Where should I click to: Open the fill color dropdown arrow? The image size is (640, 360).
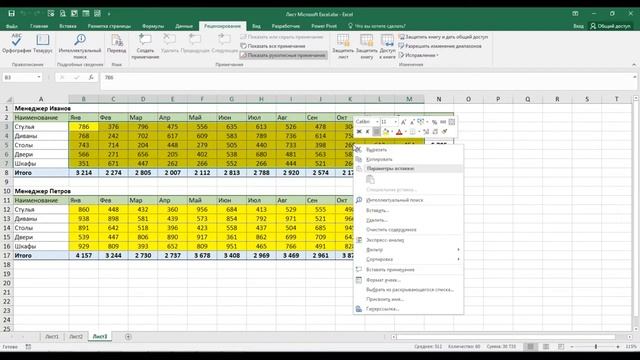click(x=392, y=131)
